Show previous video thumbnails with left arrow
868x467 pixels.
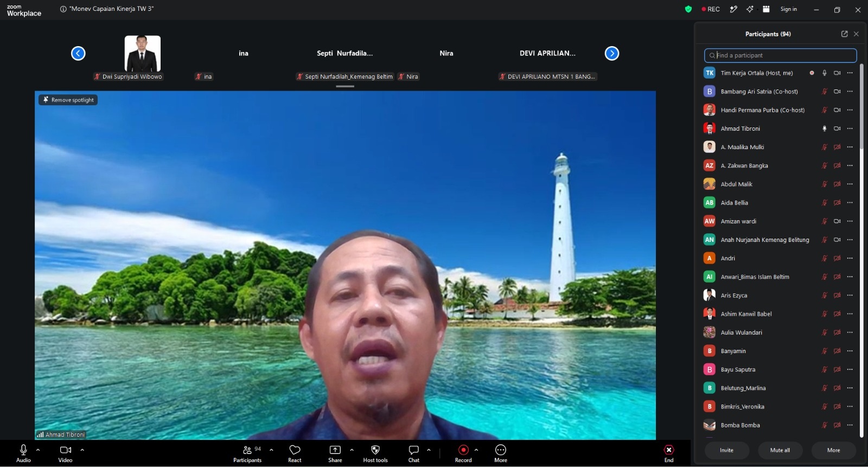(x=78, y=53)
